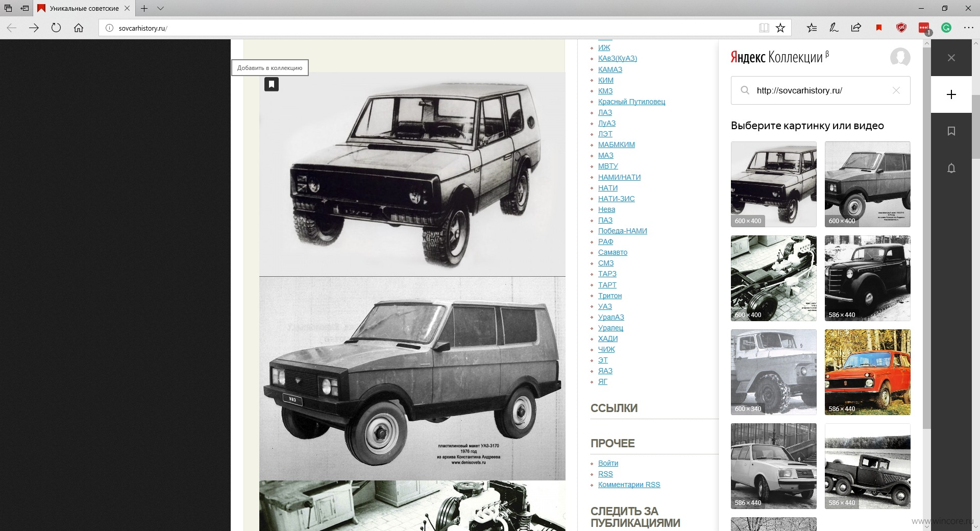Open the red shield adblock extension

pyautogui.click(x=901, y=28)
